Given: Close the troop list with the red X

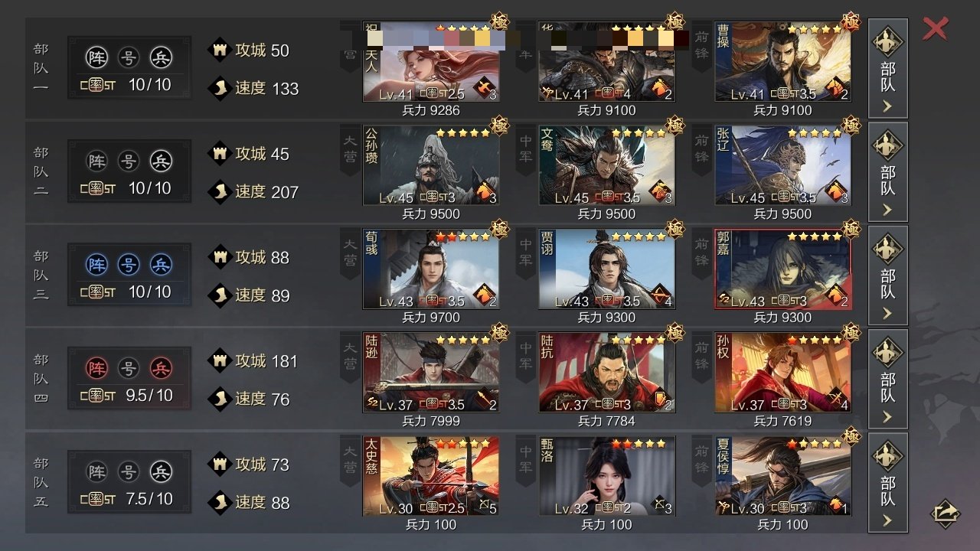Looking at the screenshot, I should [935, 29].
